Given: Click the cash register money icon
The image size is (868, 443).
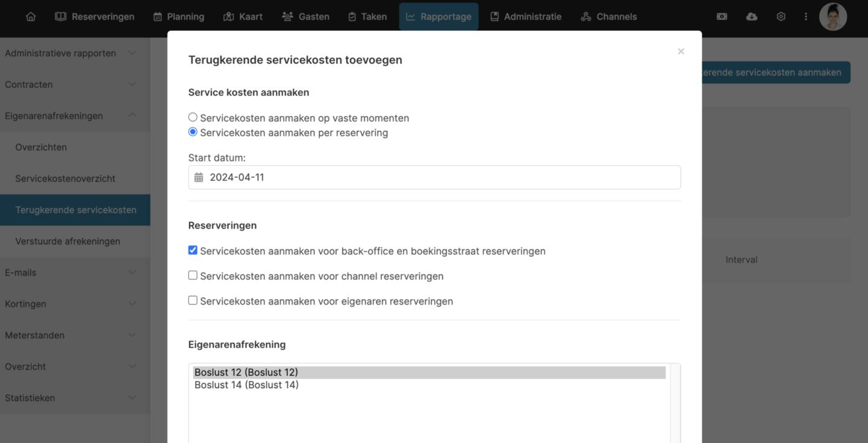Looking at the screenshot, I should [x=722, y=17].
